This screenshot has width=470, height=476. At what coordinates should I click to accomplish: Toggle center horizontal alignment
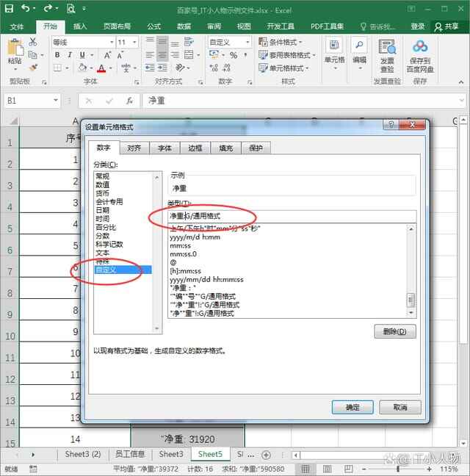tap(162, 55)
